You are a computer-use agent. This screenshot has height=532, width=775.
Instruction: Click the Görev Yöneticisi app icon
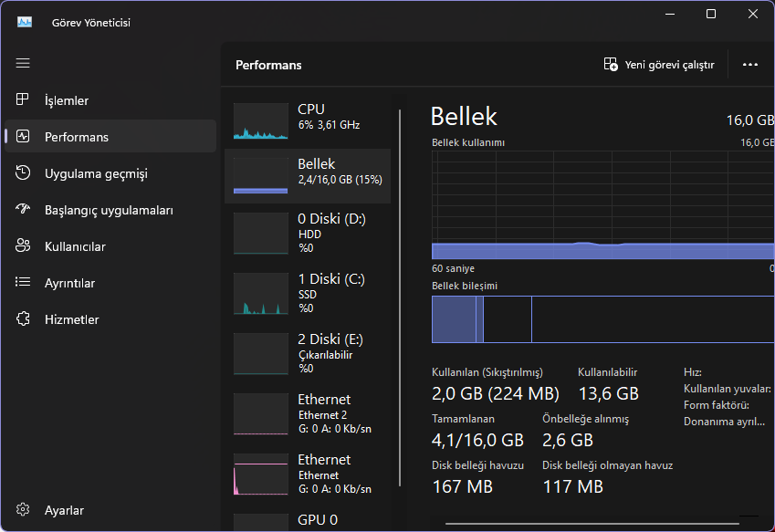(25, 22)
